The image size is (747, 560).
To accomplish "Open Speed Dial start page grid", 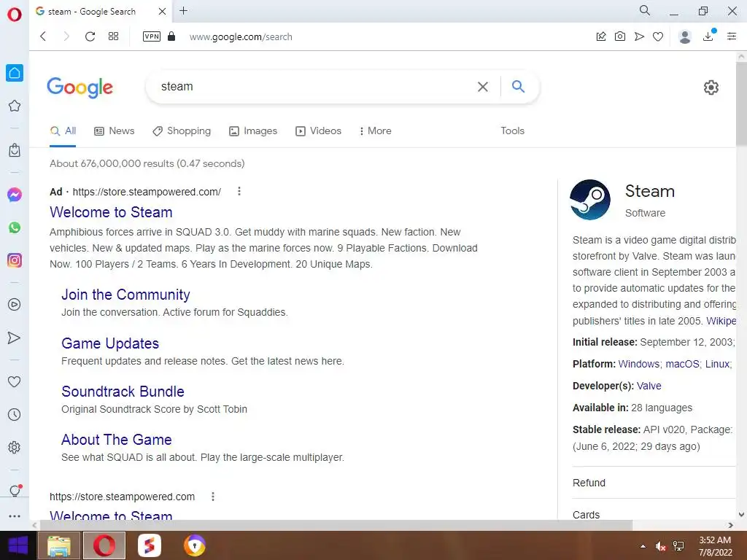I will 113,36.
